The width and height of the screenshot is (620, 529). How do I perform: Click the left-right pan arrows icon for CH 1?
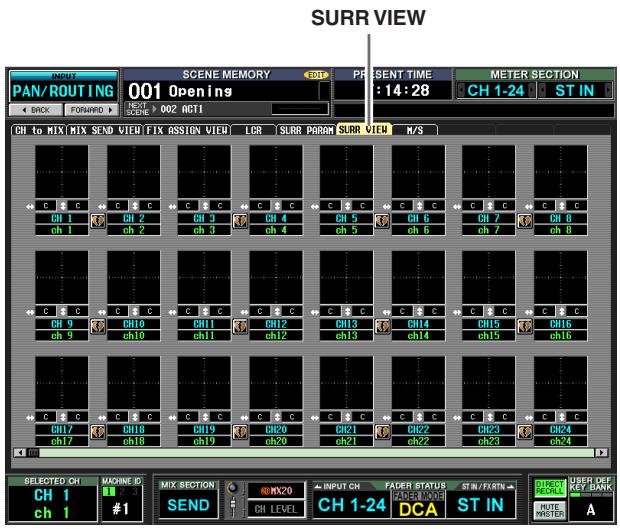click(x=30, y=206)
